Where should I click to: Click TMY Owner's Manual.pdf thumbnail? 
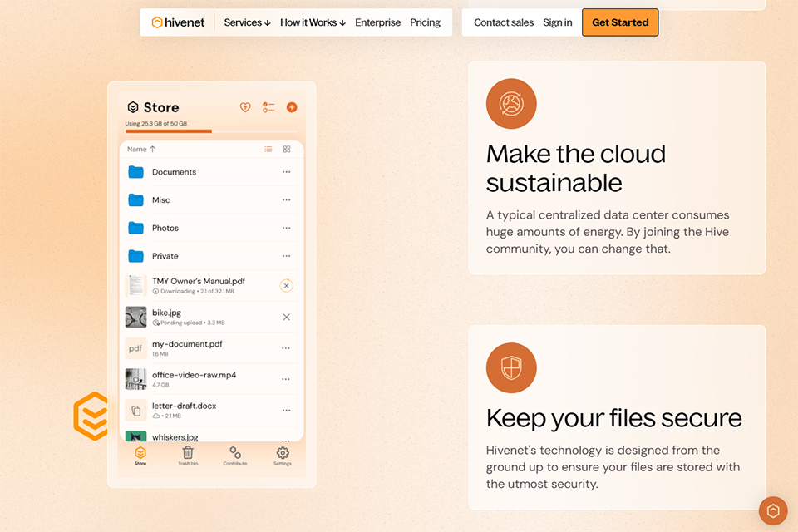coord(135,286)
